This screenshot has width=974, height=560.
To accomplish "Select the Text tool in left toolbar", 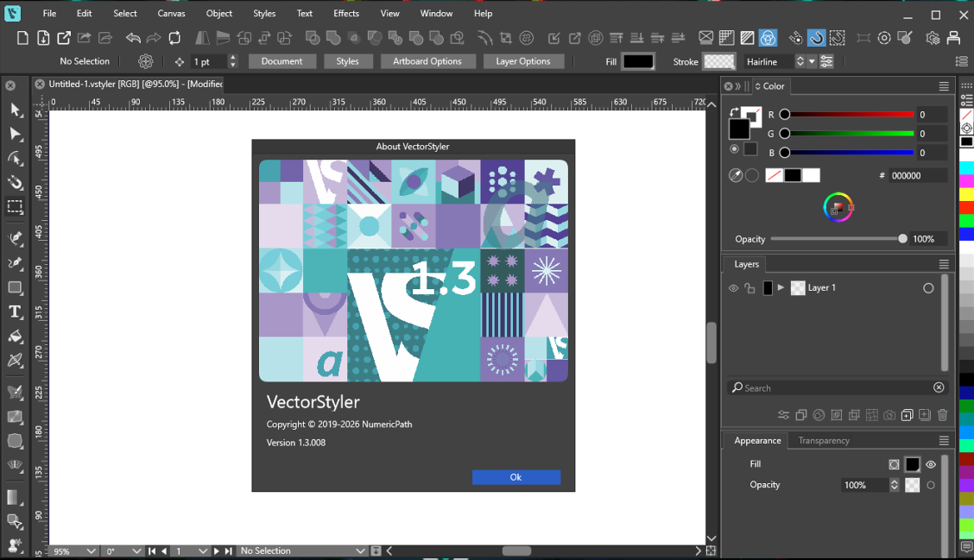I will point(15,312).
